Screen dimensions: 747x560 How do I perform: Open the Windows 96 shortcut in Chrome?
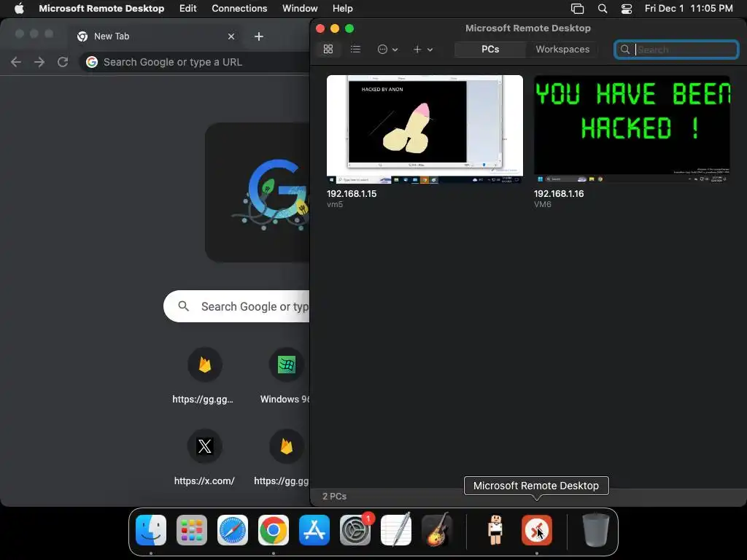point(285,376)
